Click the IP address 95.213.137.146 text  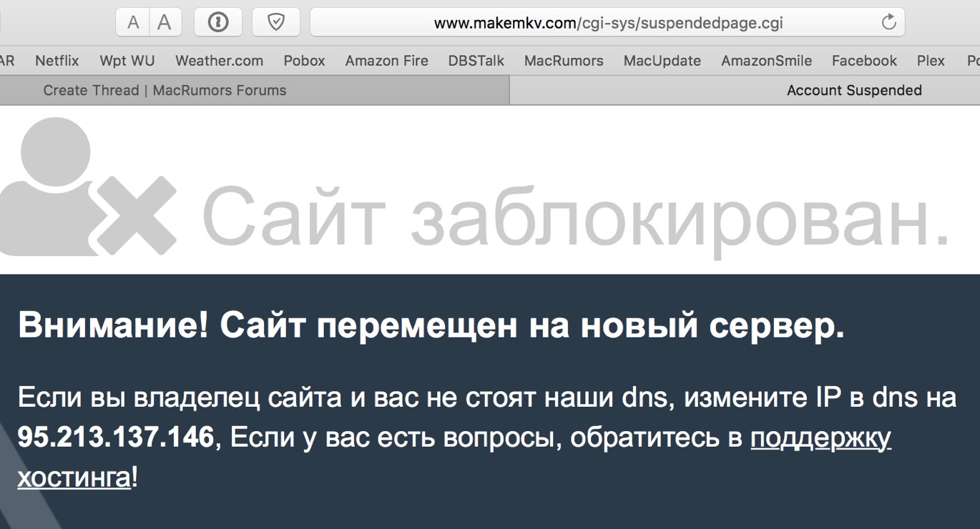[x=115, y=437]
